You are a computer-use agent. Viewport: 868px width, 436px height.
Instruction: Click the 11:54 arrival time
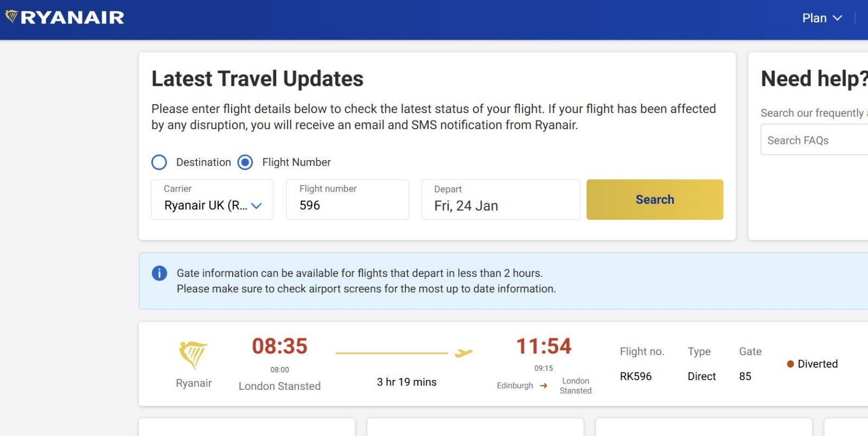click(x=544, y=346)
